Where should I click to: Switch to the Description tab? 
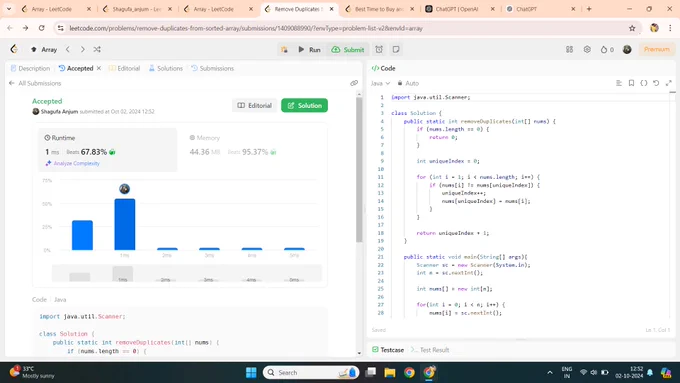(x=30, y=68)
